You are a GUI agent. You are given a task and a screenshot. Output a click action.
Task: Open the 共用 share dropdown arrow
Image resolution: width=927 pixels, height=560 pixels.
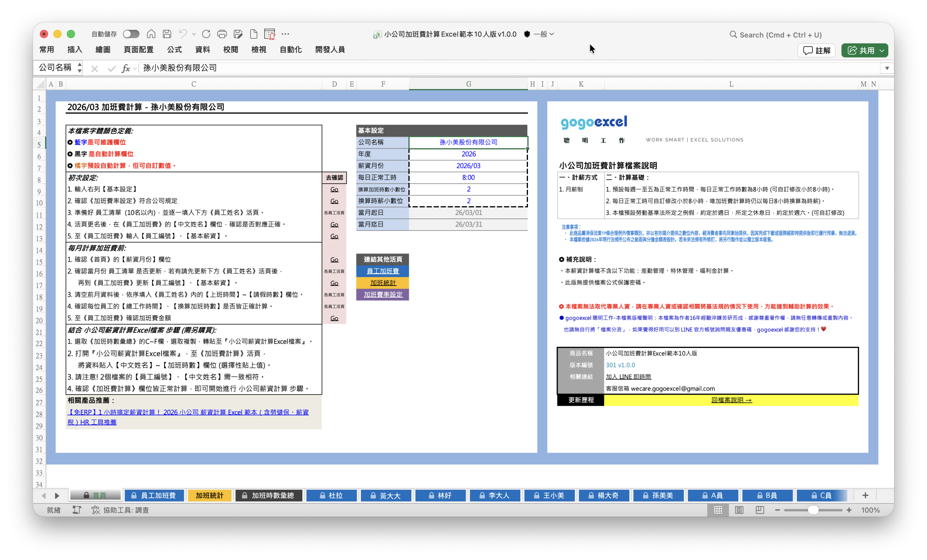click(882, 50)
